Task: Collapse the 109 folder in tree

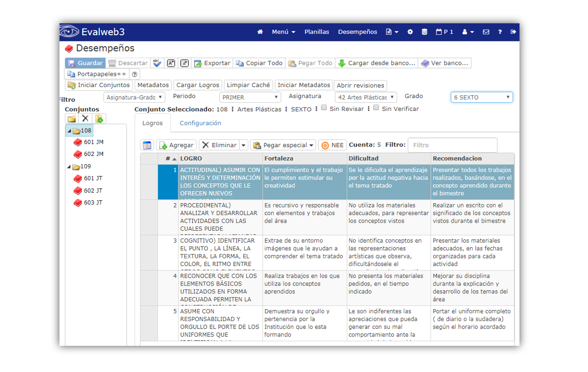Action: [69, 167]
